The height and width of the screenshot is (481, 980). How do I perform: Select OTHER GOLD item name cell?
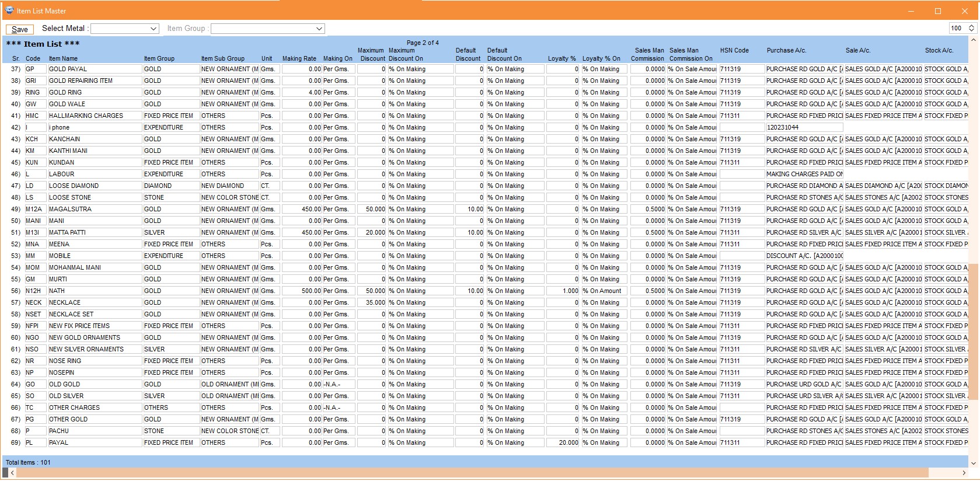pyautogui.click(x=95, y=419)
